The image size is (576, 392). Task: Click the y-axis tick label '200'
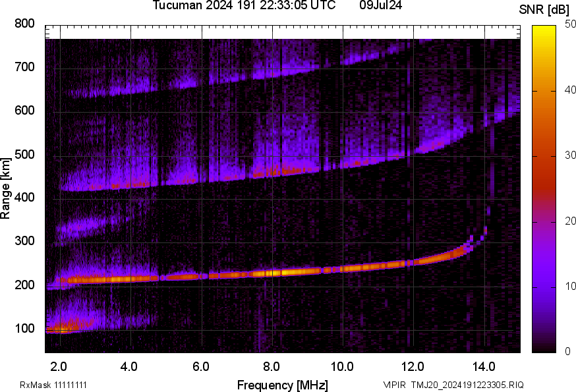point(24,285)
